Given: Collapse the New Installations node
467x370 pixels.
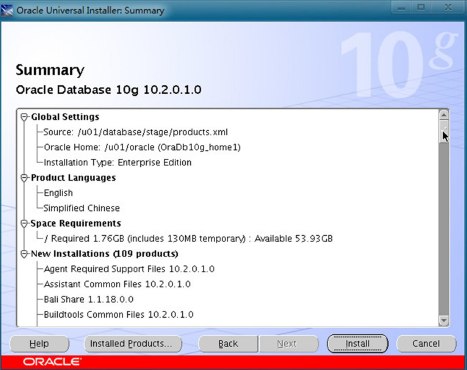Looking at the screenshot, I should (x=24, y=254).
